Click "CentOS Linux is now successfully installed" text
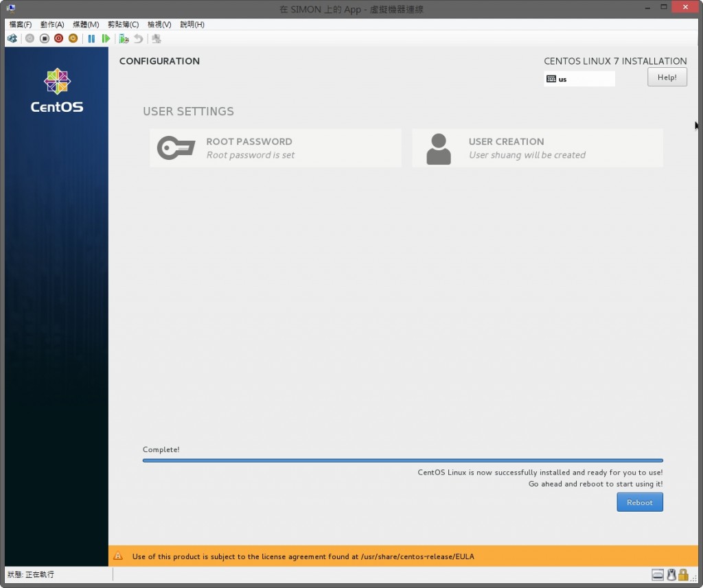 click(540, 472)
